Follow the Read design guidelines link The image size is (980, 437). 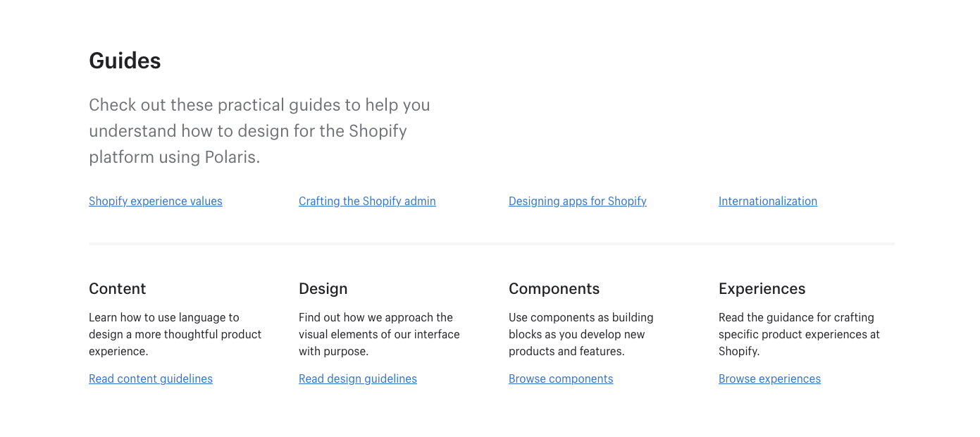357,378
